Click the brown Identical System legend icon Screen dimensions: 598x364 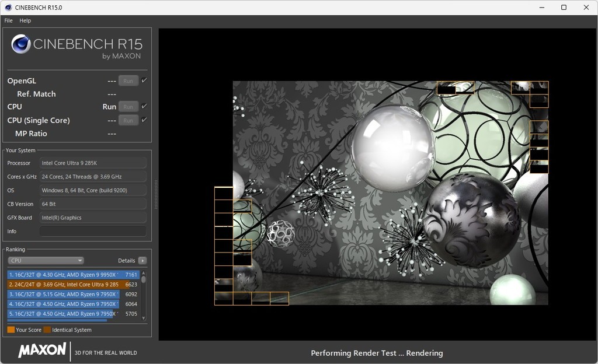click(x=47, y=330)
